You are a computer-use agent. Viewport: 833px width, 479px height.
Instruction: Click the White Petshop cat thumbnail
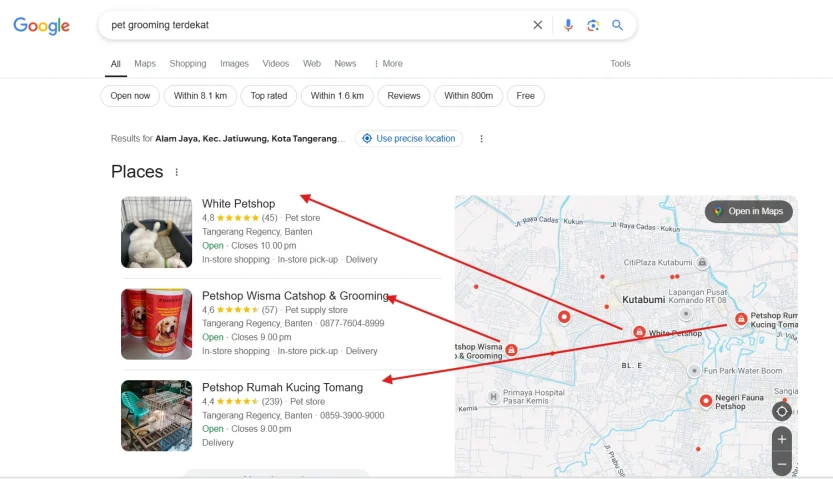[x=157, y=232]
